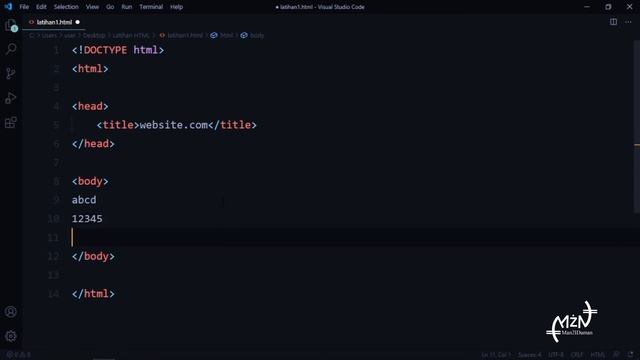
Task: Open the notifications bell in status bar
Action: point(631,355)
